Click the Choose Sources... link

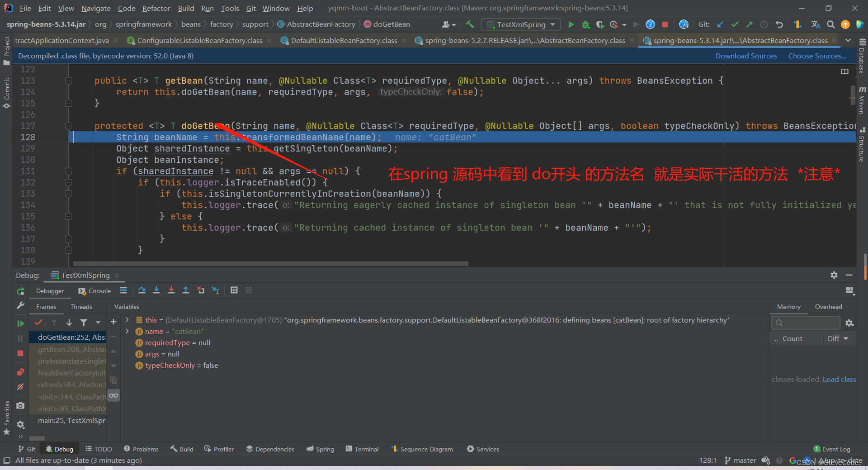point(817,56)
